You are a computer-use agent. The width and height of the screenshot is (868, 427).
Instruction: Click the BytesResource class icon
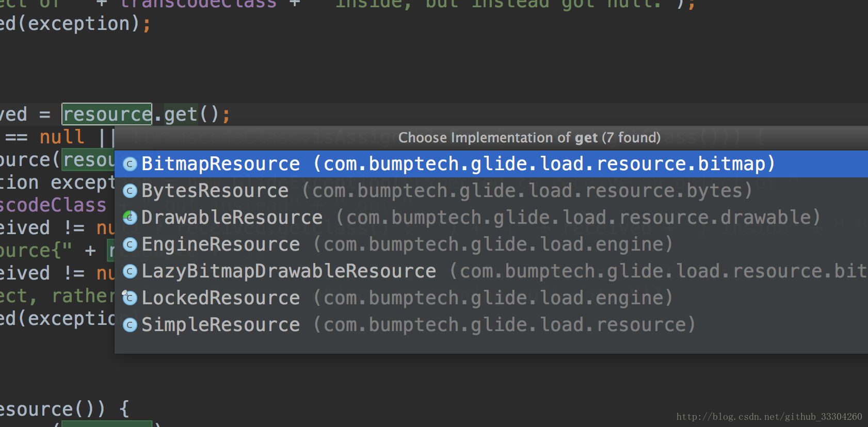(130, 191)
